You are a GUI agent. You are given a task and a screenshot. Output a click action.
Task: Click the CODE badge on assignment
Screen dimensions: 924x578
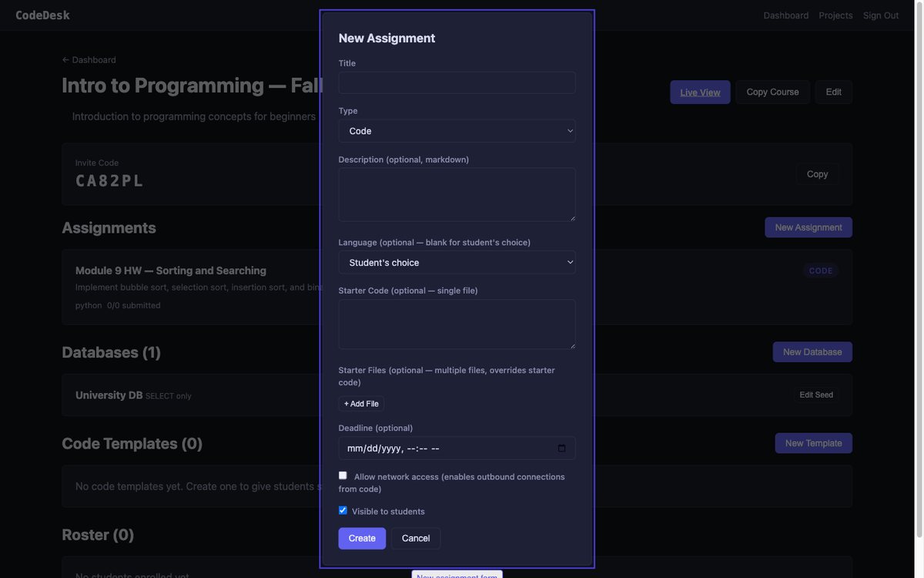(x=820, y=271)
